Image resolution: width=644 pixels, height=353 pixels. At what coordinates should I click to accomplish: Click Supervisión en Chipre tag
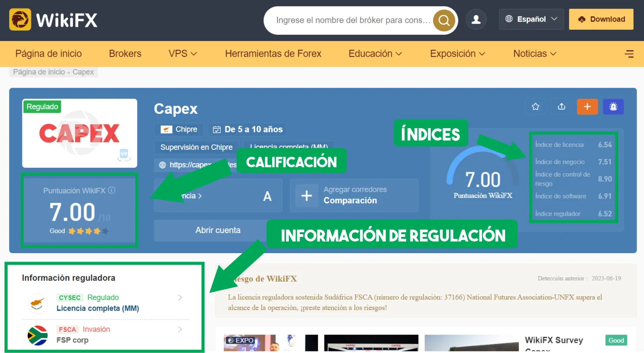click(196, 147)
